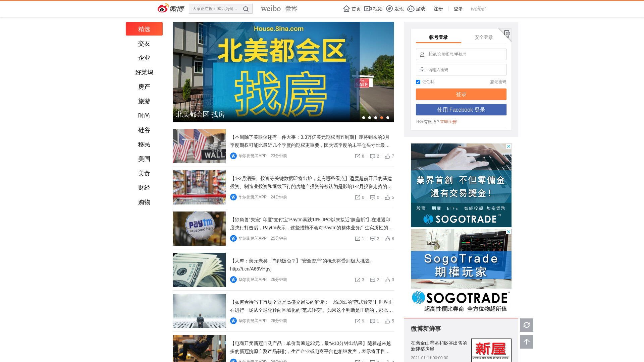Image resolution: width=644 pixels, height=362 pixels.
Task: Click the http://t.cn/A66VHgvj link
Action: [251, 269]
